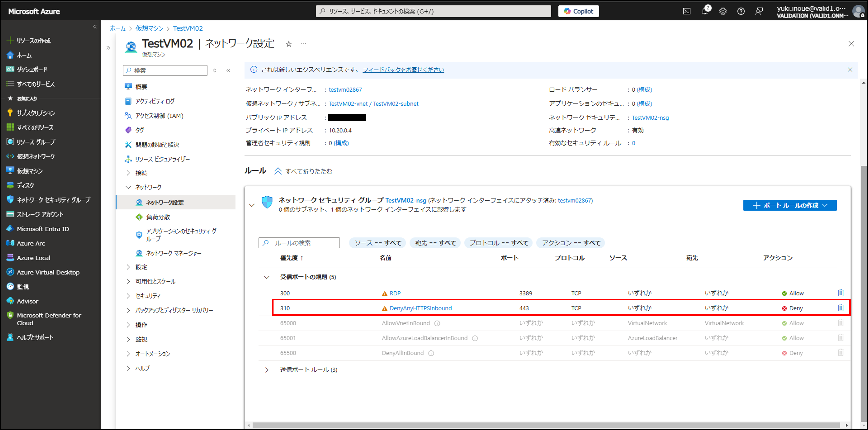868x430 pixels.
Task: Open the RDP rule
Action: [395, 293]
